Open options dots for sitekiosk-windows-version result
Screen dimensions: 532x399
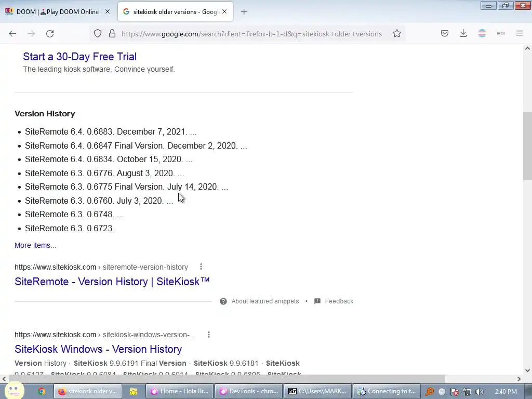[209, 335]
